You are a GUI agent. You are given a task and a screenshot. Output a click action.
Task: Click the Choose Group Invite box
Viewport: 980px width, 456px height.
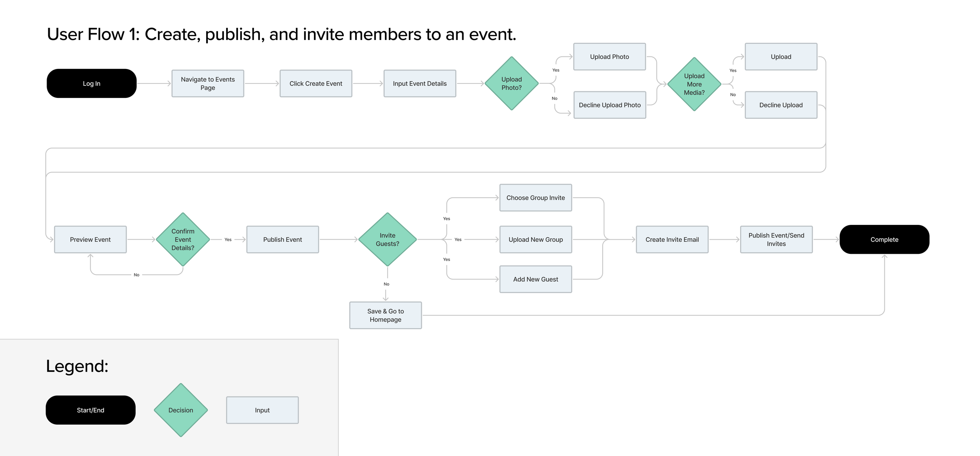[x=535, y=198]
